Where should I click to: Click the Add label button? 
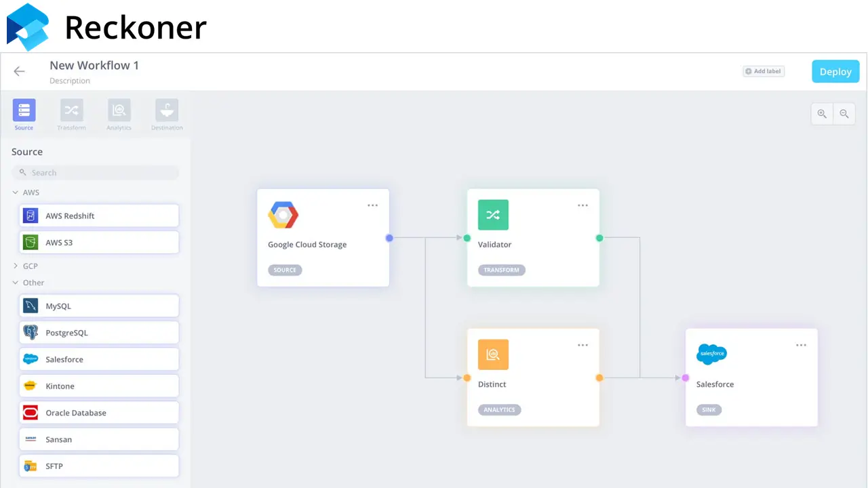point(763,70)
